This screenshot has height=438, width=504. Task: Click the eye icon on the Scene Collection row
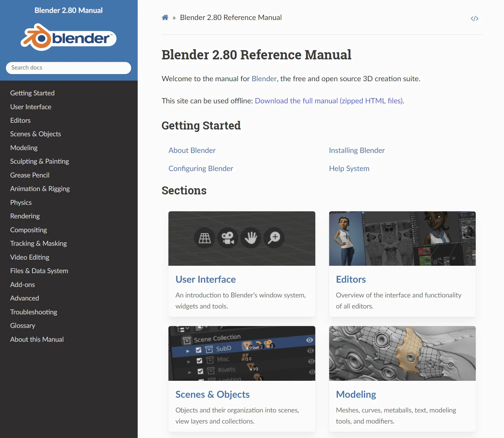[x=309, y=340]
